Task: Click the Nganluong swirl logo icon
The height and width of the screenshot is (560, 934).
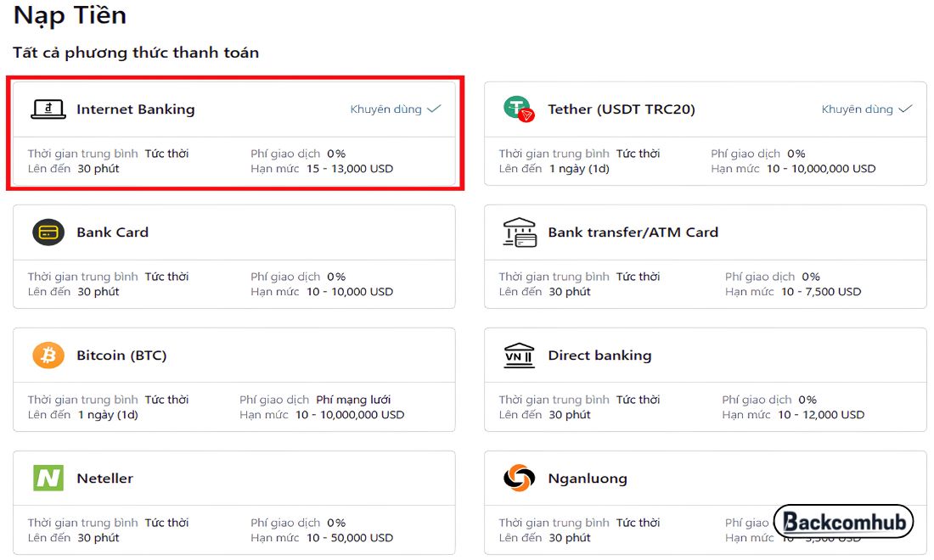Action: point(520,479)
